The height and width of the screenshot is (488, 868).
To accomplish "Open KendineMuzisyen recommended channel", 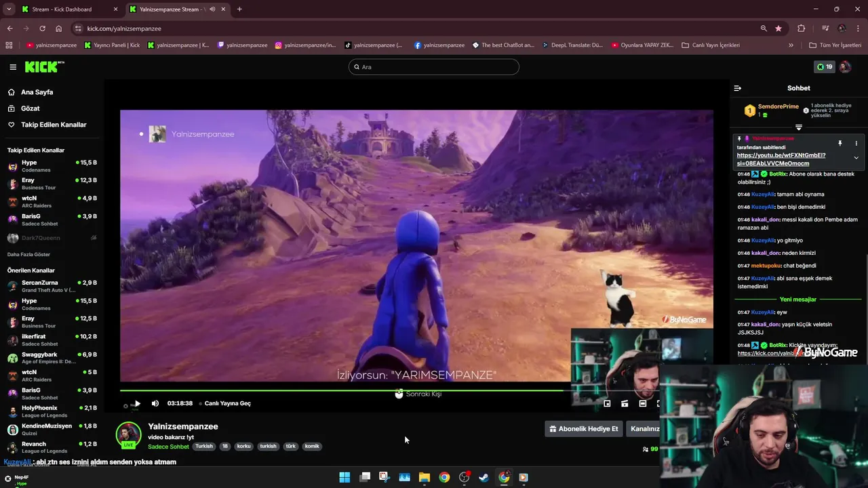I will (52, 430).
